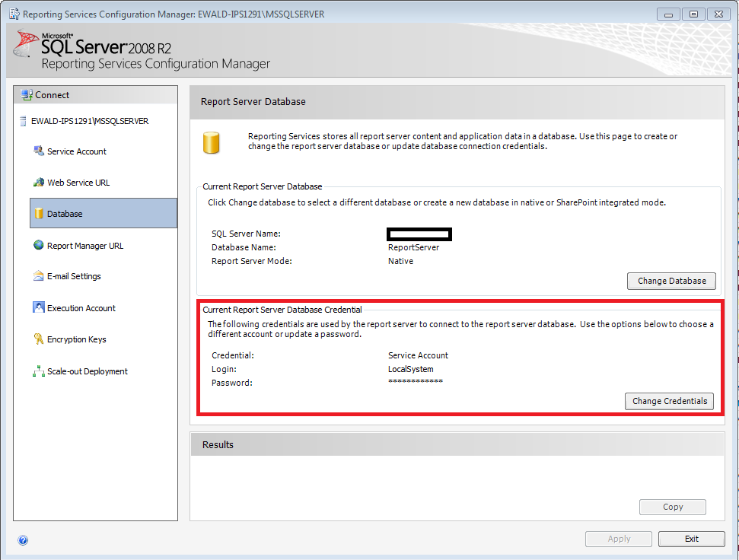Minimize the Configuration Manager window
Image resolution: width=739 pixels, height=560 pixels.
point(668,14)
